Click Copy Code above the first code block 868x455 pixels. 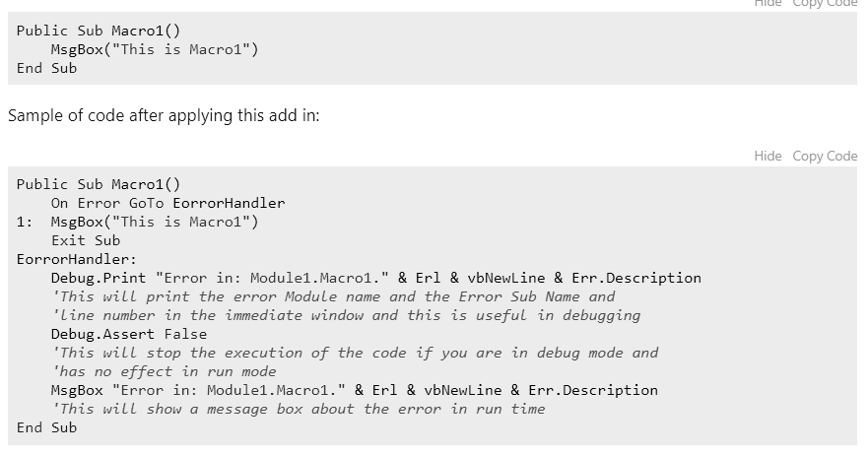825,3
